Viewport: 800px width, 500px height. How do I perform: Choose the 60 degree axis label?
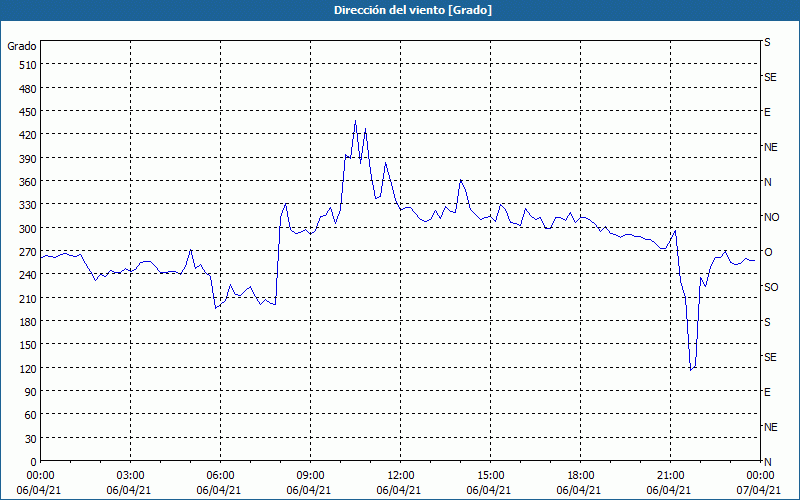(x=31, y=415)
